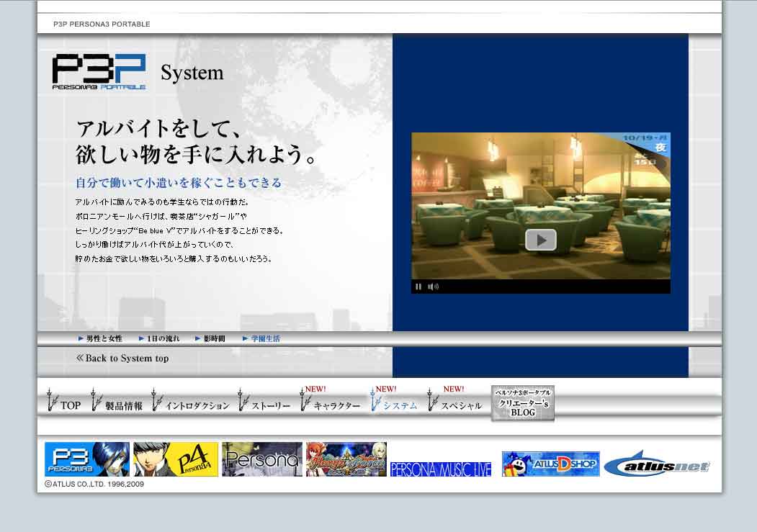This screenshot has width=757, height=532.
Task: Open the PERSONA MUSIC LIVE banner
Action: 441,469
